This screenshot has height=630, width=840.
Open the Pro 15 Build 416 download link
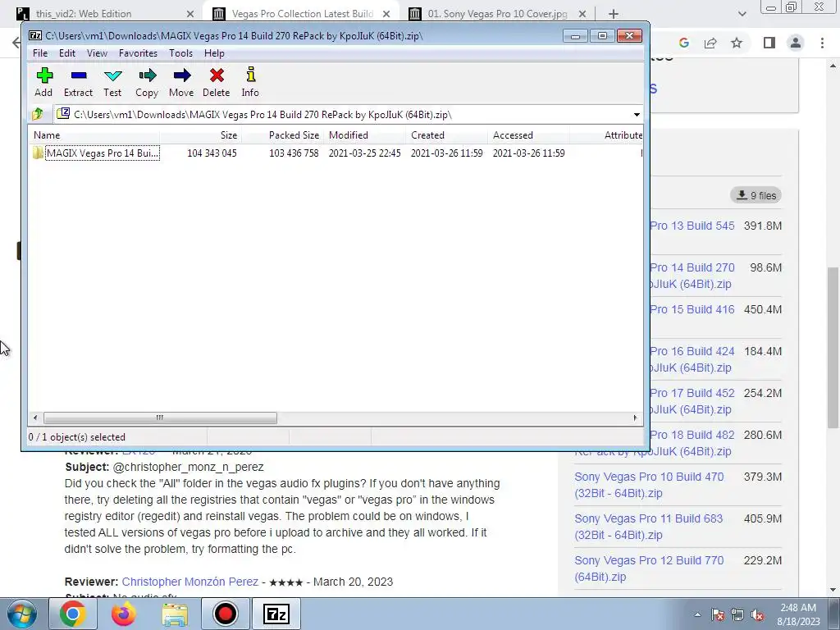pos(692,309)
